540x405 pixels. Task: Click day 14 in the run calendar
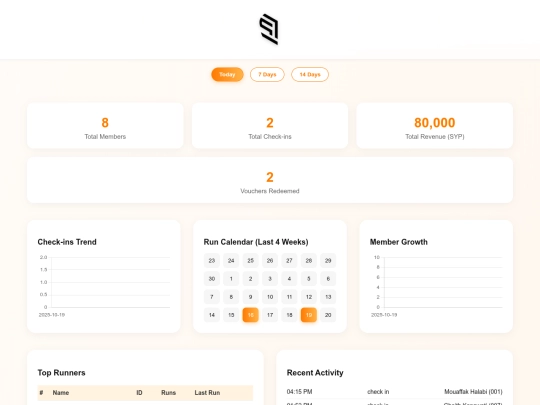point(212,315)
